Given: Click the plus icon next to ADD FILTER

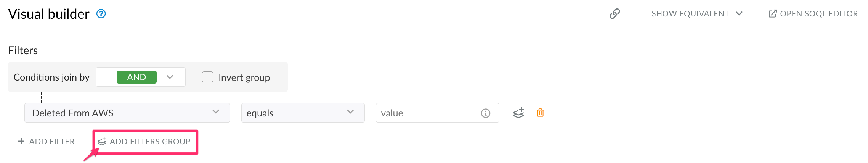Looking at the screenshot, I should click(21, 141).
